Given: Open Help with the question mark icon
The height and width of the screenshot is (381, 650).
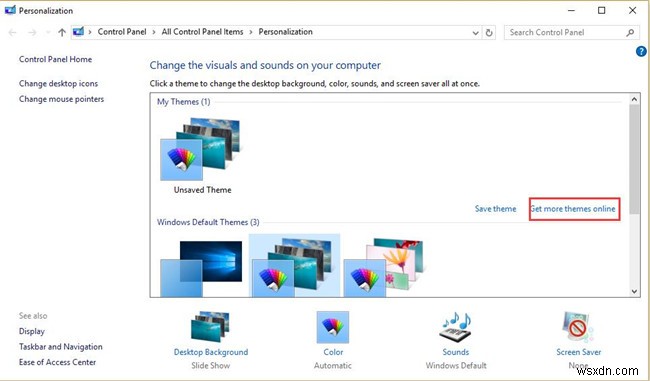Looking at the screenshot, I should (641, 51).
